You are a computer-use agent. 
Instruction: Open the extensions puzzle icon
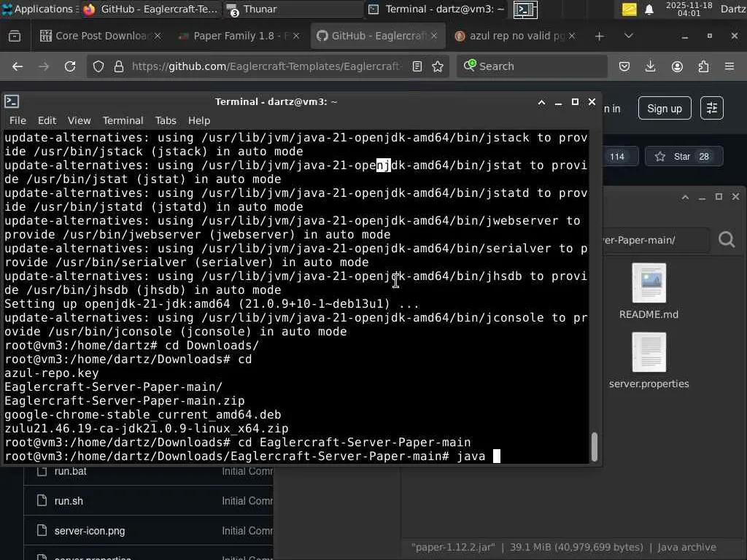point(703,66)
